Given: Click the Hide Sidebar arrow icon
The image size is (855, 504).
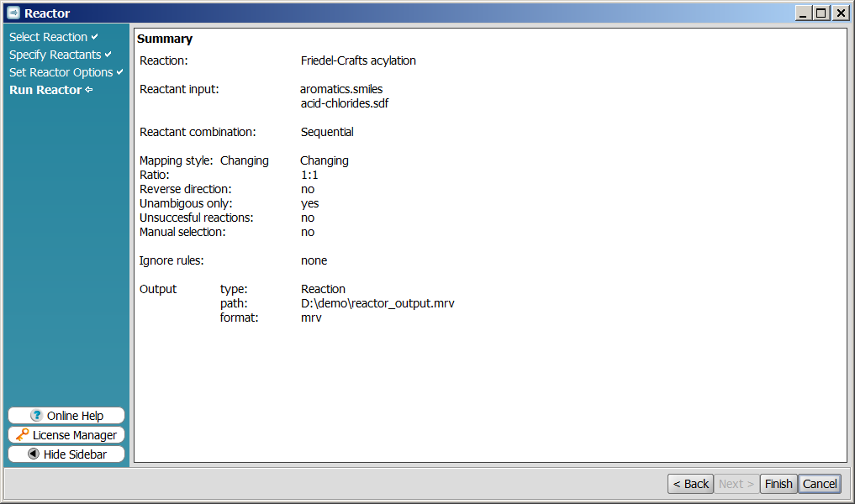Looking at the screenshot, I should [34, 454].
